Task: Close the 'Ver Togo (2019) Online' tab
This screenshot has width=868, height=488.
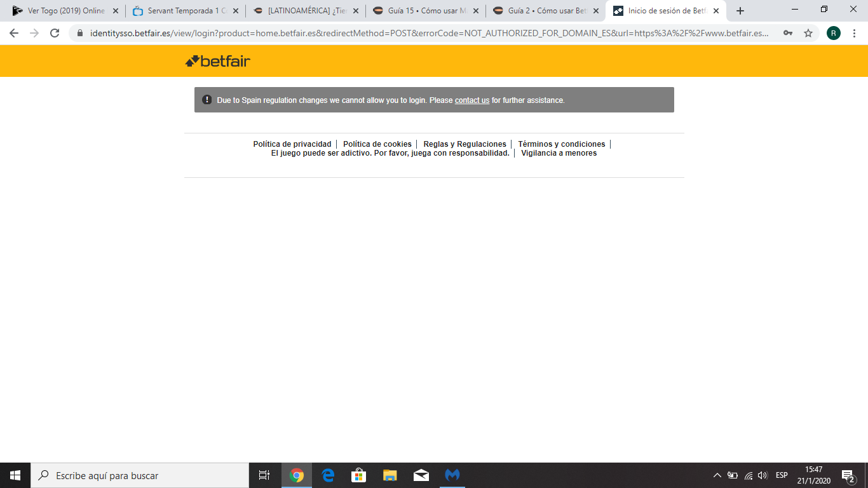Action: coord(116,11)
